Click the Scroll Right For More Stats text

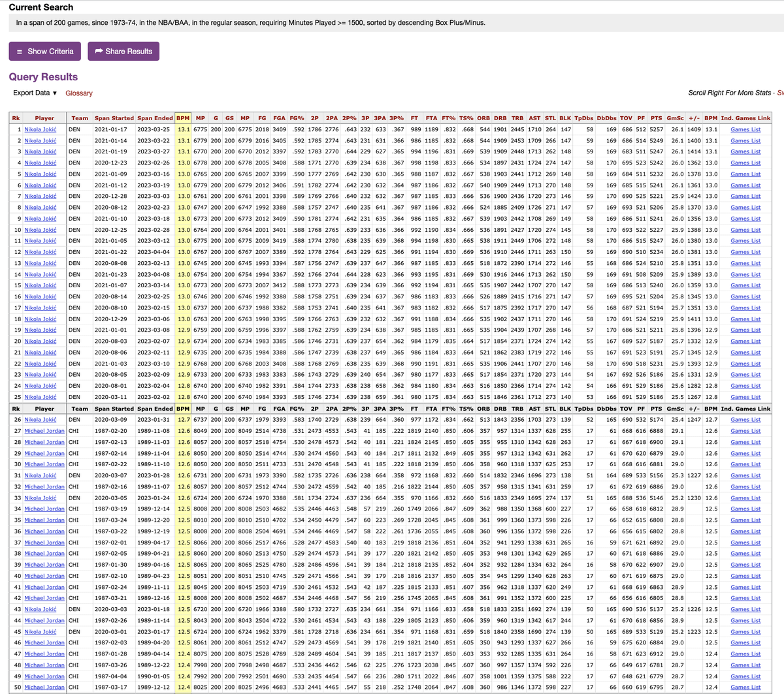pyautogui.click(x=729, y=93)
